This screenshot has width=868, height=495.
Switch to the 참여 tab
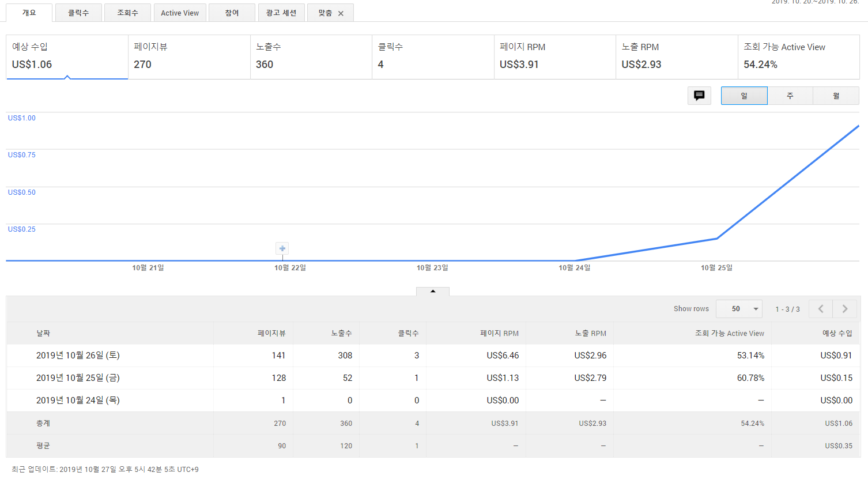tap(232, 13)
